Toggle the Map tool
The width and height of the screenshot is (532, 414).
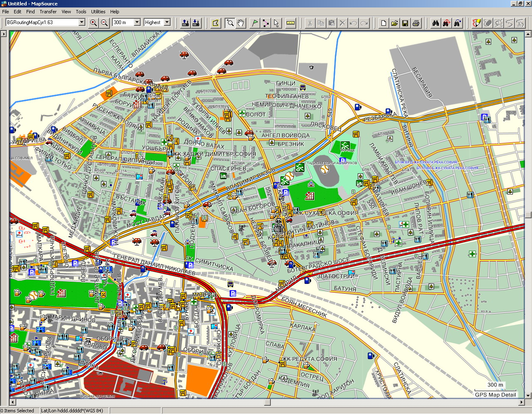[x=215, y=23]
